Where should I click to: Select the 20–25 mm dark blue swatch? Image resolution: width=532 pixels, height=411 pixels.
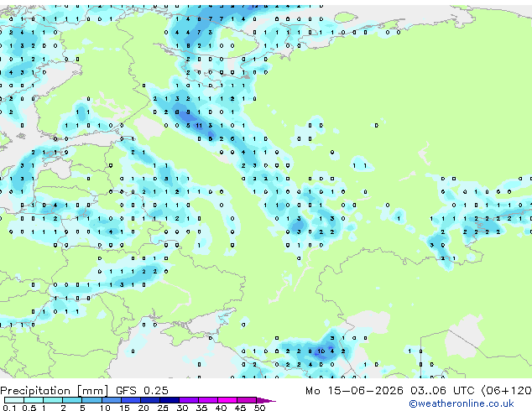coord(149,400)
